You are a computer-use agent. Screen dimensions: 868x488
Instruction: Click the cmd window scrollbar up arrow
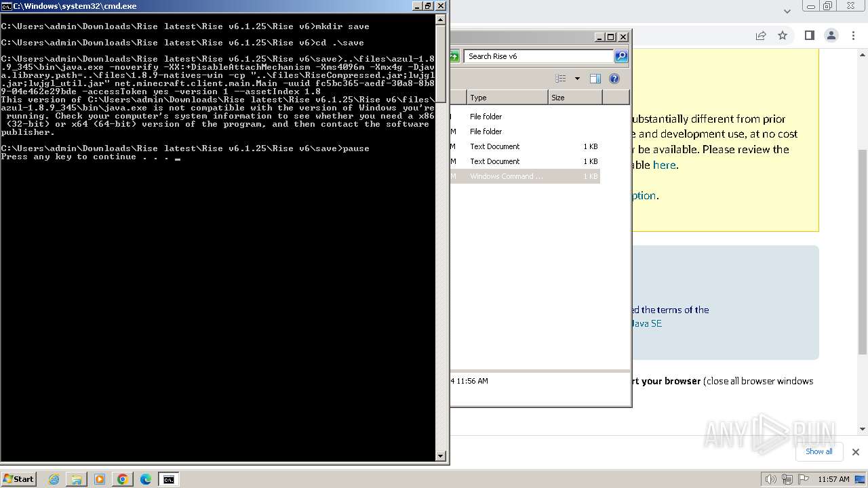click(x=441, y=19)
